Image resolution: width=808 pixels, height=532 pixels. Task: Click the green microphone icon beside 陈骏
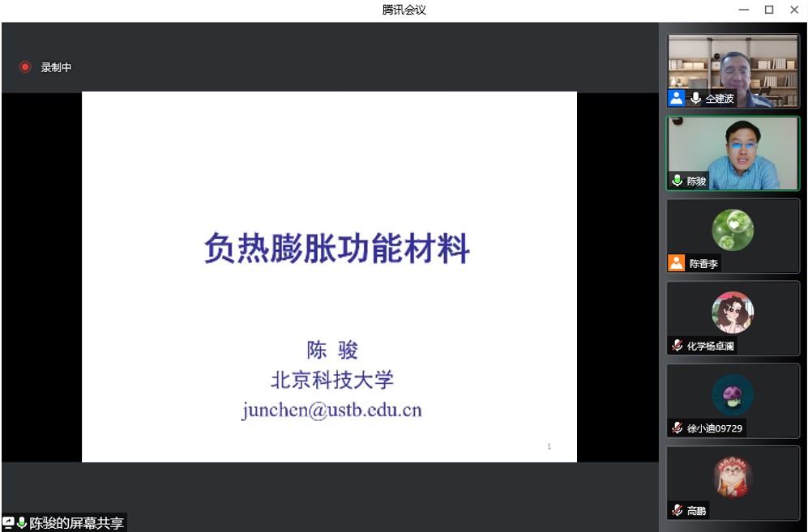point(677,181)
